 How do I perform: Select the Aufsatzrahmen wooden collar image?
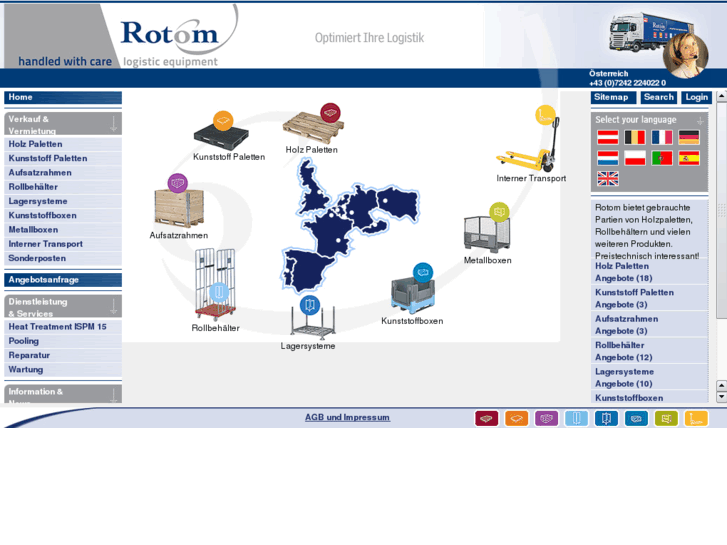pyautogui.click(x=179, y=209)
